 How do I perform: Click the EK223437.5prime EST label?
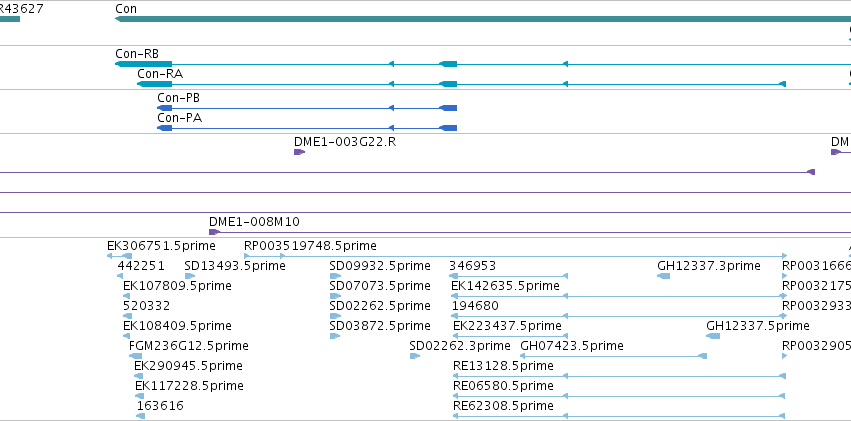507,326
